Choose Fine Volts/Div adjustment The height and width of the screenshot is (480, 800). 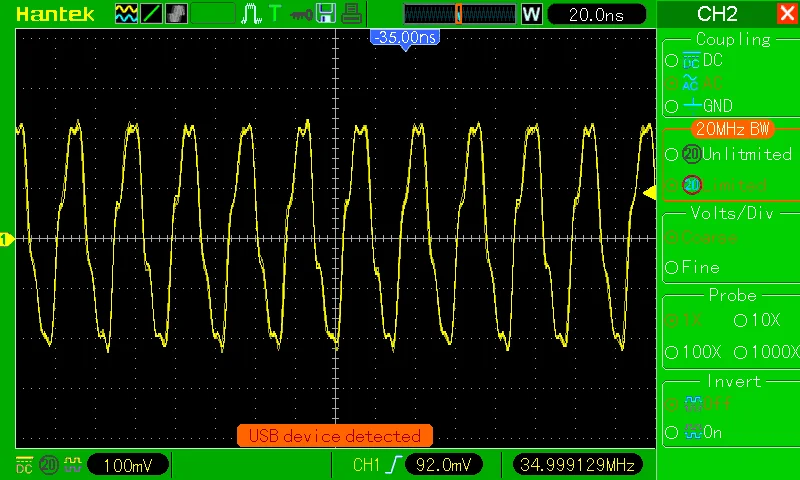[693, 267]
